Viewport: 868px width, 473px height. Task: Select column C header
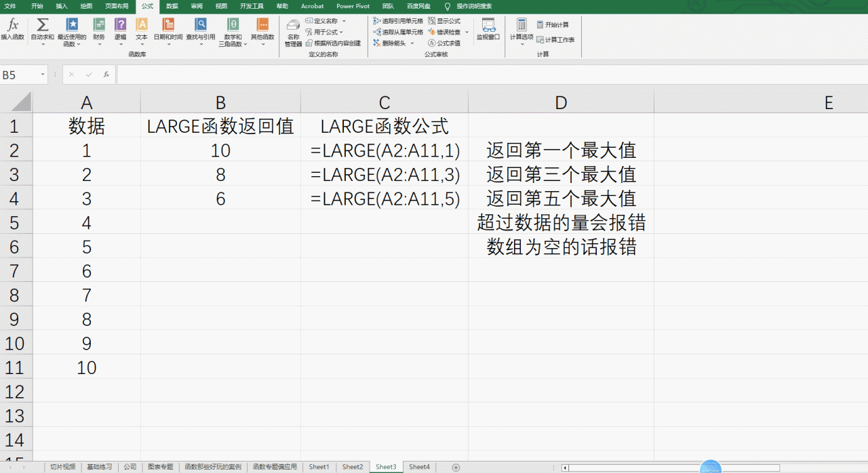[x=384, y=102]
